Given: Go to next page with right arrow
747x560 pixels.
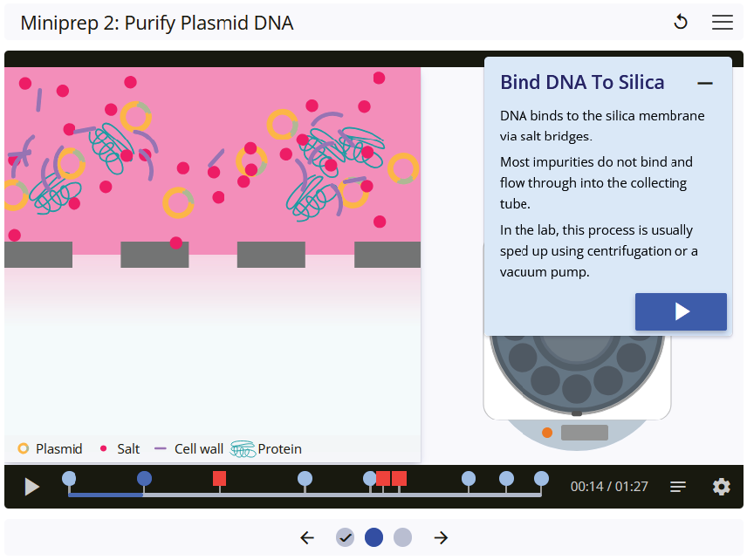Looking at the screenshot, I should (x=441, y=537).
